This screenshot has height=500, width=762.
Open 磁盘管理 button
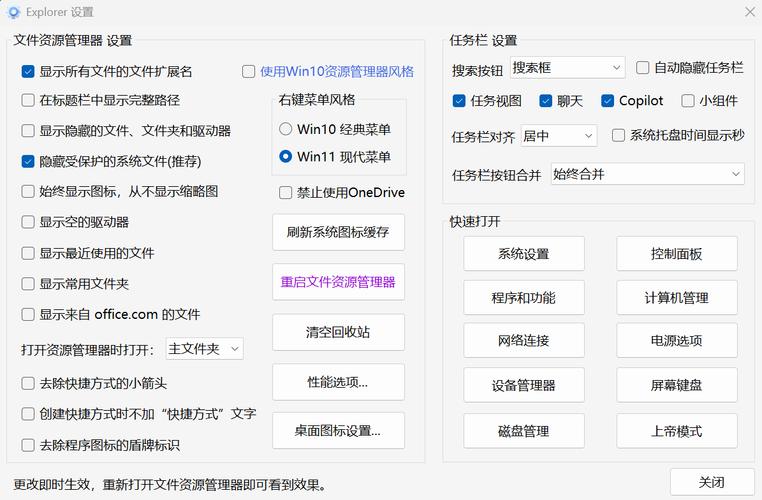tap(524, 431)
